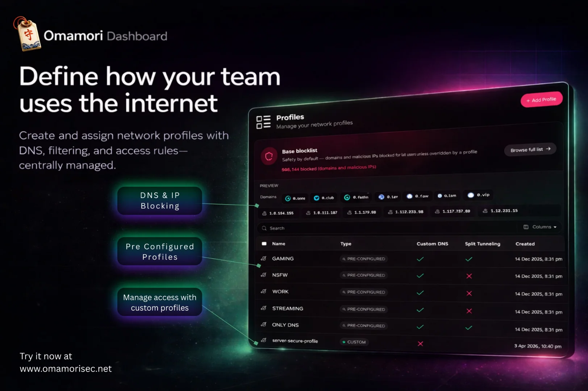Click the Base blocklist title
588x391 pixels.
[x=300, y=151]
